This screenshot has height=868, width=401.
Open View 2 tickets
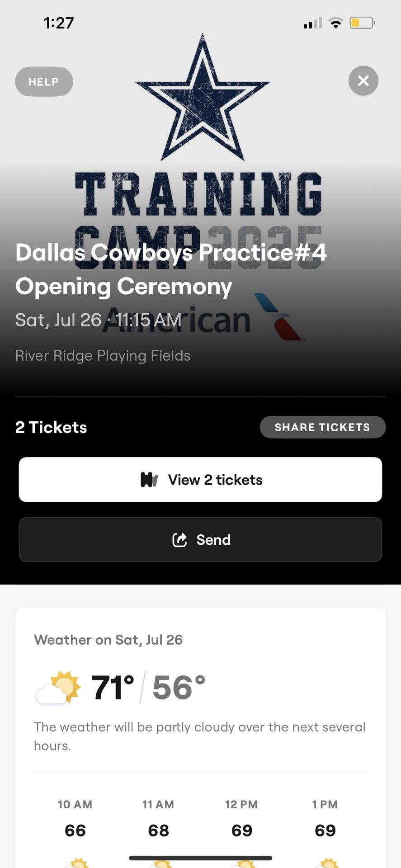(200, 480)
